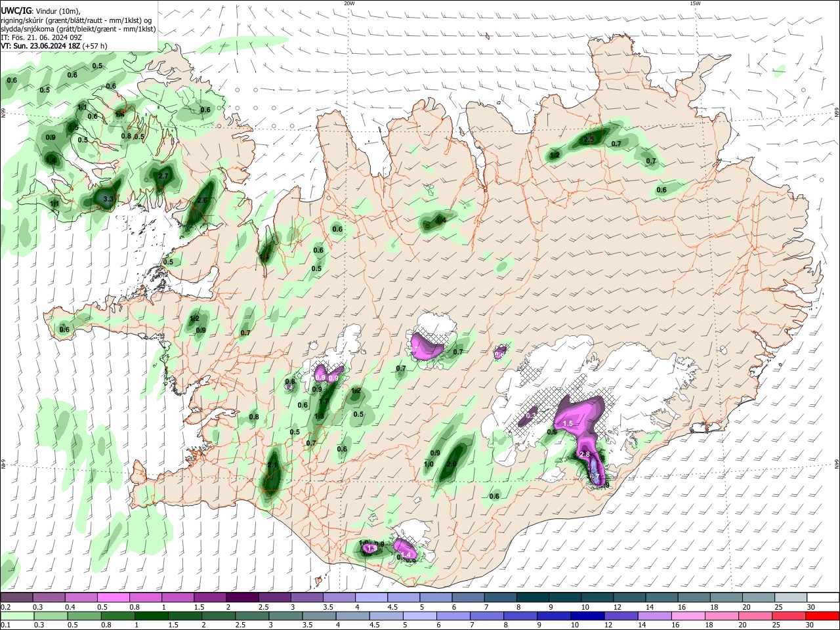Viewport: 840px width, 630px height.
Task: Click the '20W' longitude label
Action: pos(349,3)
